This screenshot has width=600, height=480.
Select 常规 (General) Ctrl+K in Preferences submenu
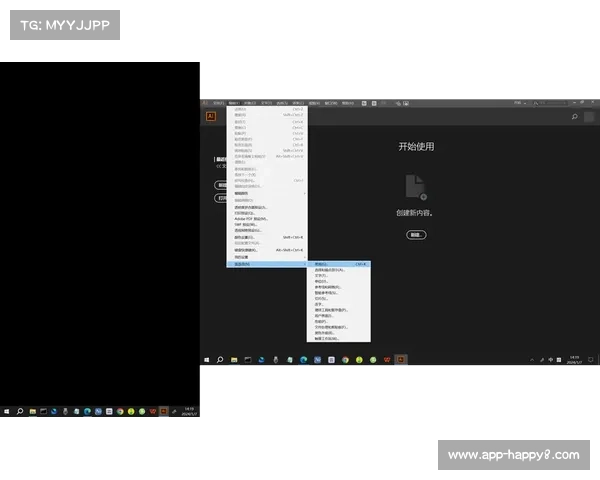[339, 264]
